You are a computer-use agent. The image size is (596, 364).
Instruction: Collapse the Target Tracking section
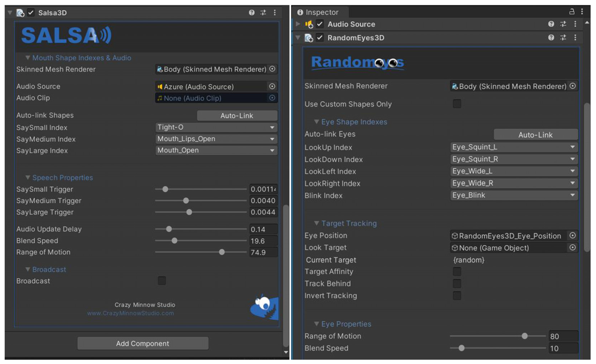click(316, 223)
